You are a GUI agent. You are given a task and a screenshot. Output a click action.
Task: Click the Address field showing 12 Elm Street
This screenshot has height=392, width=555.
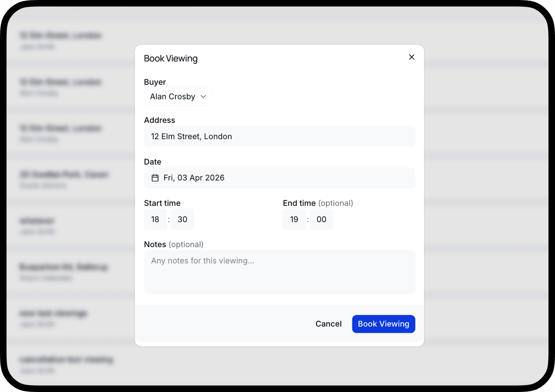pos(279,136)
